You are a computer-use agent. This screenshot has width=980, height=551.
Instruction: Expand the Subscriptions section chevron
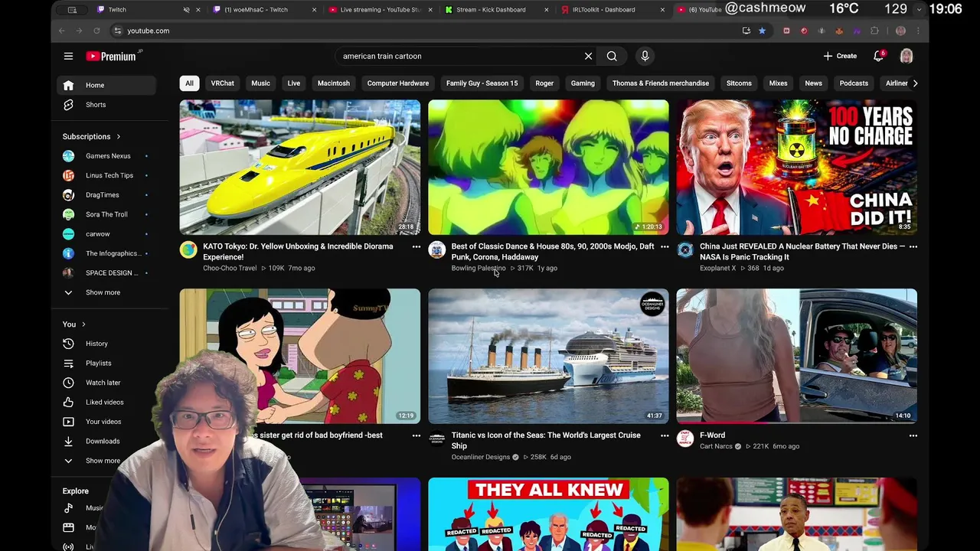click(x=118, y=137)
